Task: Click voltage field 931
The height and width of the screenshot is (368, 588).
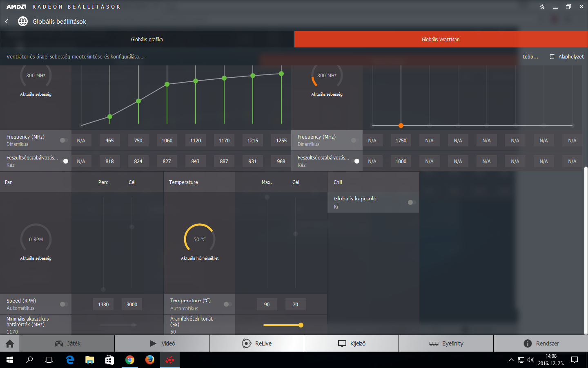Action: pos(252,161)
